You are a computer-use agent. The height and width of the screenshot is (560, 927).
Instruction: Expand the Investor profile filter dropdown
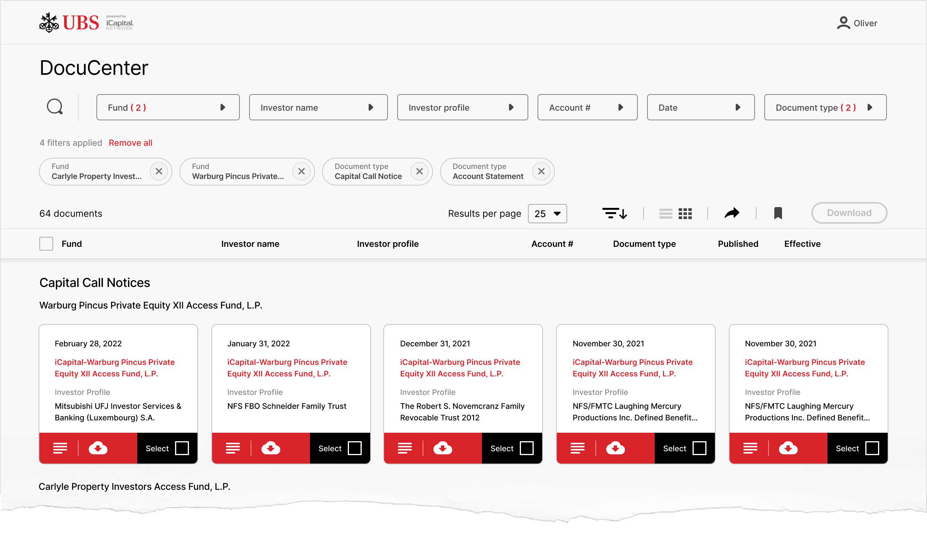[463, 107]
